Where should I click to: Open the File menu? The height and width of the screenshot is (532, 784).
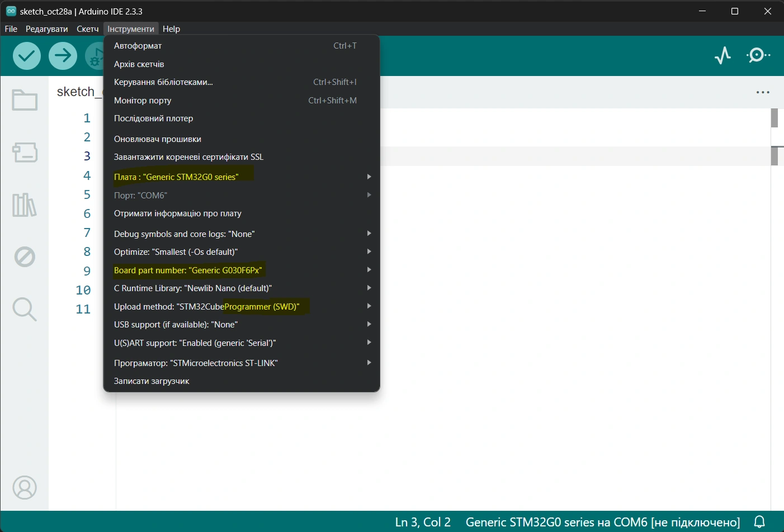[11, 28]
